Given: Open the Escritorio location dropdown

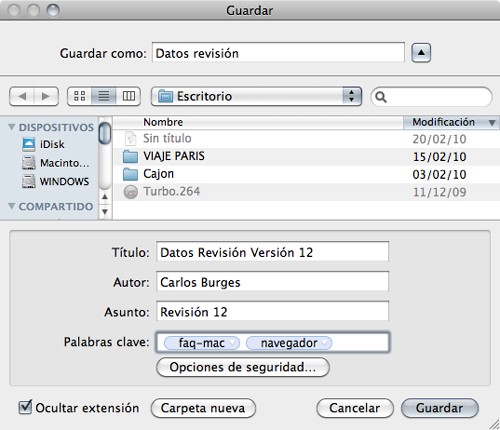Looking at the screenshot, I should coord(256,96).
